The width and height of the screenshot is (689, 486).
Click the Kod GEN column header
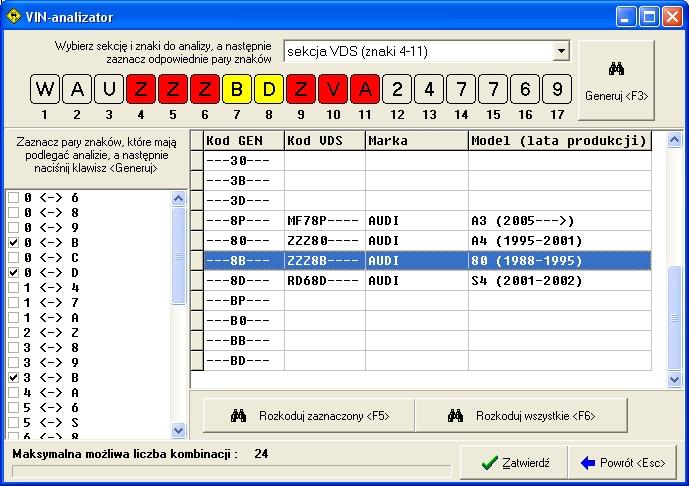click(244, 141)
